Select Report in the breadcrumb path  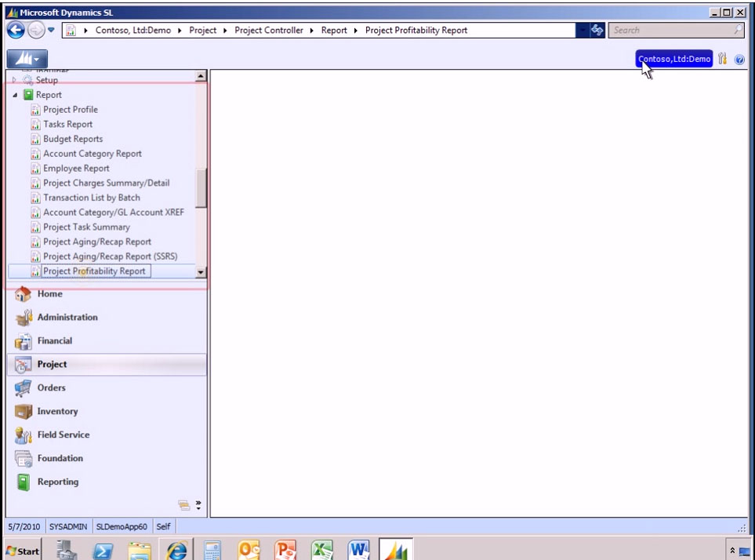point(334,31)
